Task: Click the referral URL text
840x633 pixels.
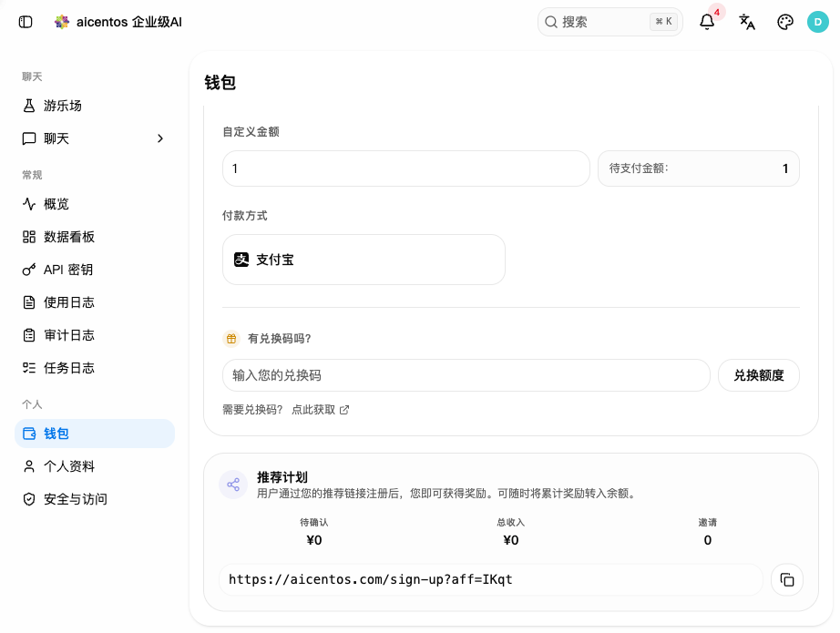Action: [x=371, y=579]
